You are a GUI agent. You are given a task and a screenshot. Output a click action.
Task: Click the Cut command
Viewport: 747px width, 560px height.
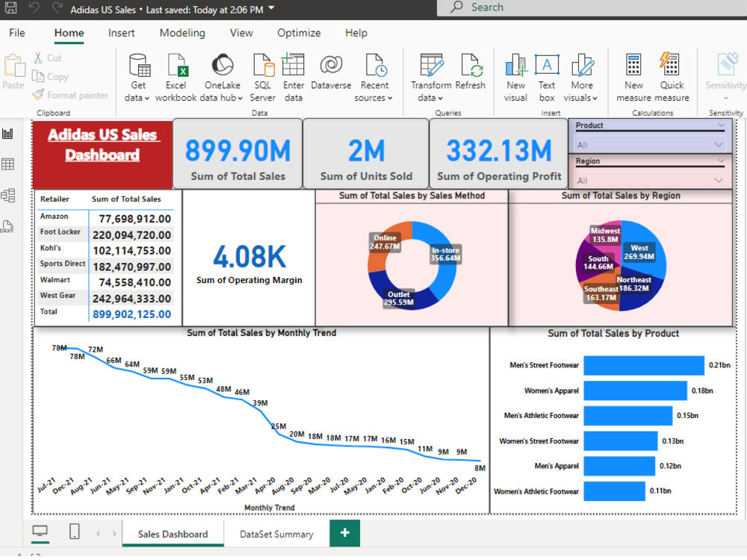pyautogui.click(x=48, y=57)
